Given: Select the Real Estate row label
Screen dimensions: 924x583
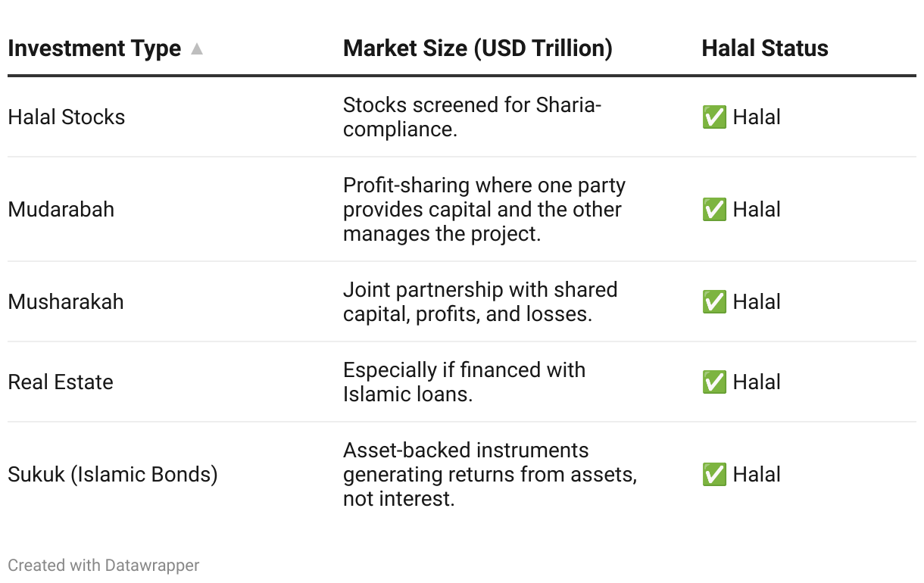Looking at the screenshot, I should pos(61,382).
